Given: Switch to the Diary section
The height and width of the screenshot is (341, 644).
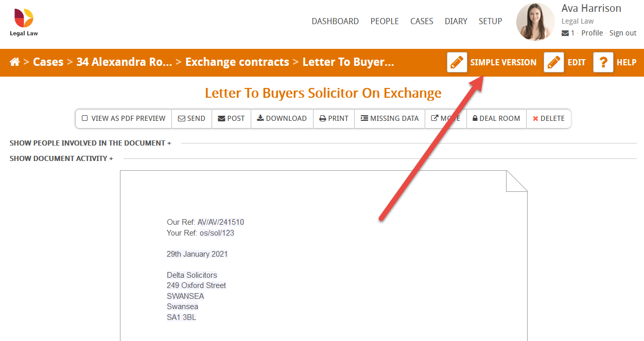Looking at the screenshot, I should pos(456,21).
